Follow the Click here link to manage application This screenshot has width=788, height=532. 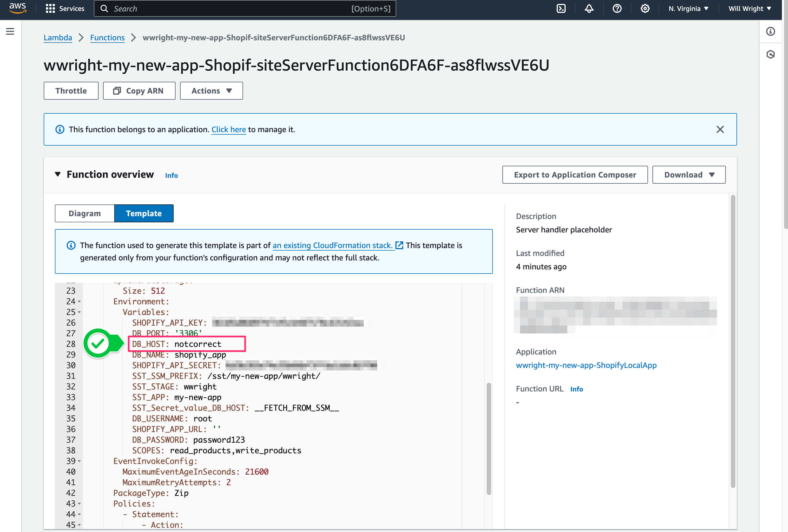[229, 130]
